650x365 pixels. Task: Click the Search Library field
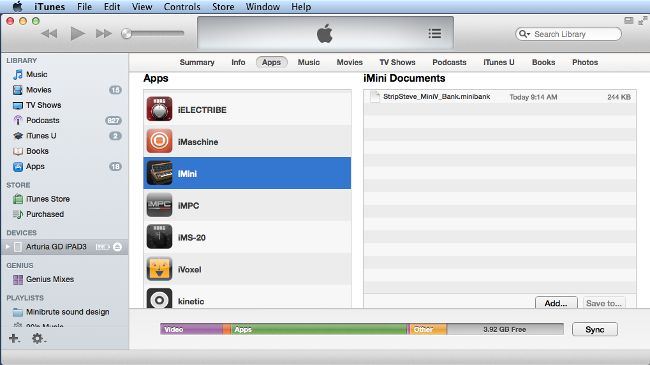click(x=569, y=34)
